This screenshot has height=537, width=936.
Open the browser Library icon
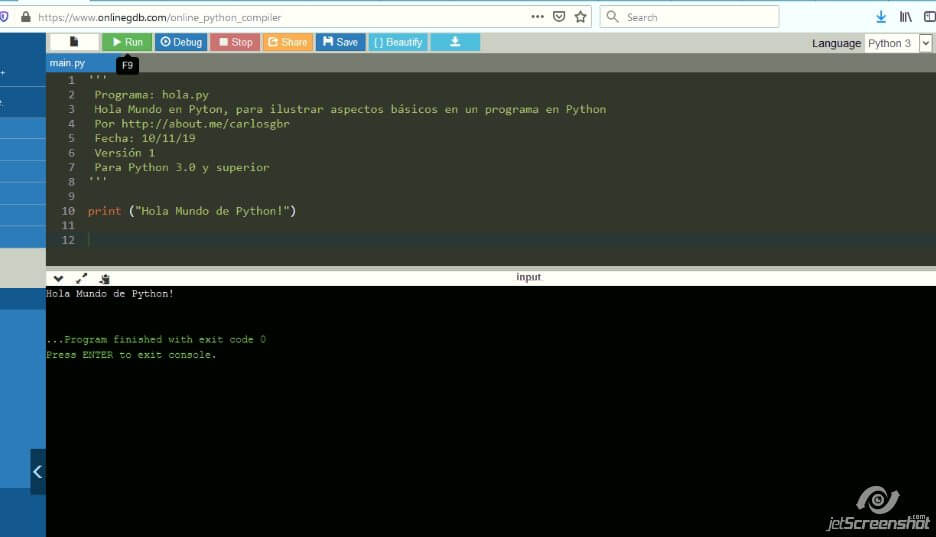coord(906,17)
